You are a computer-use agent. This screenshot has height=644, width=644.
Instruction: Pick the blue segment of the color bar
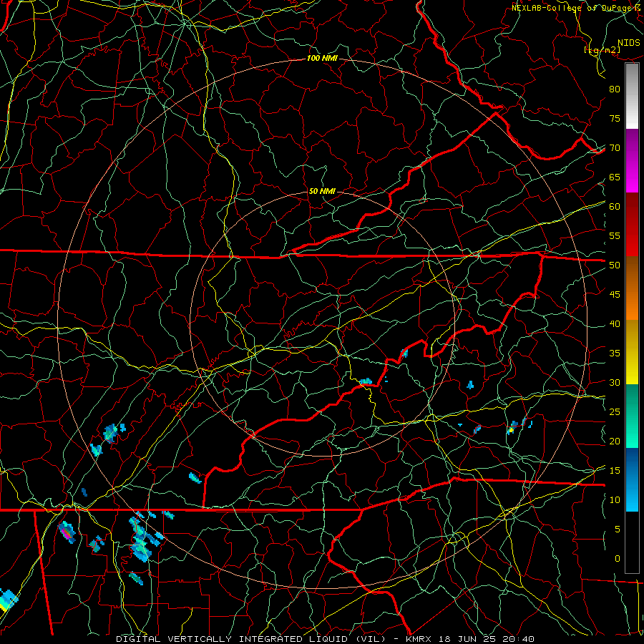click(x=632, y=479)
